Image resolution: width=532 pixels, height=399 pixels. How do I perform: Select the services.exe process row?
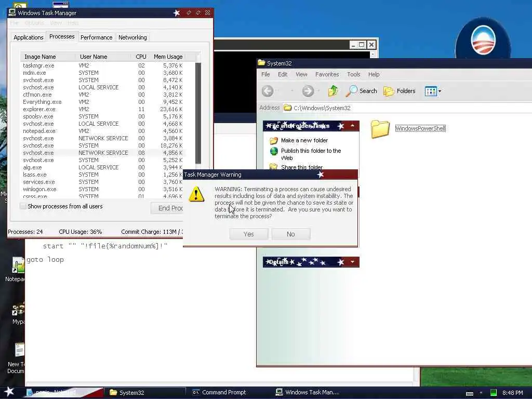[x=103, y=182]
